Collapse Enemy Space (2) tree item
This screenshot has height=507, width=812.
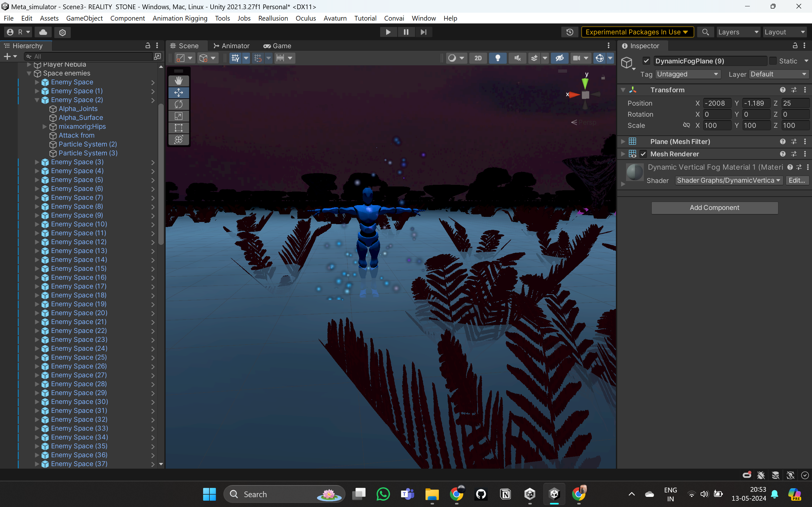point(37,100)
